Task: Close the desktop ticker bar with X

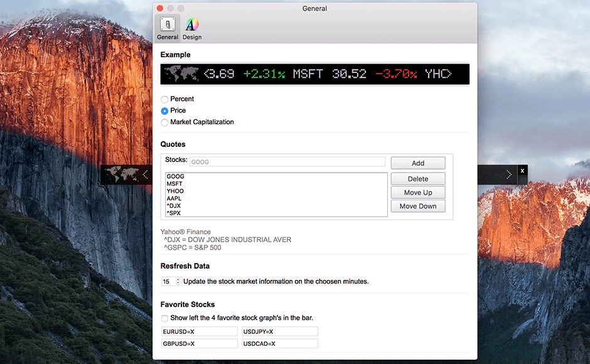Action: (x=522, y=171)
